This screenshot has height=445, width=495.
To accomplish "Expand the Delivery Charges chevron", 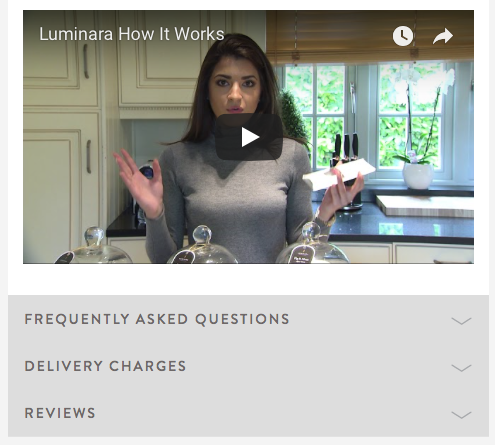I will coord(461,368).
